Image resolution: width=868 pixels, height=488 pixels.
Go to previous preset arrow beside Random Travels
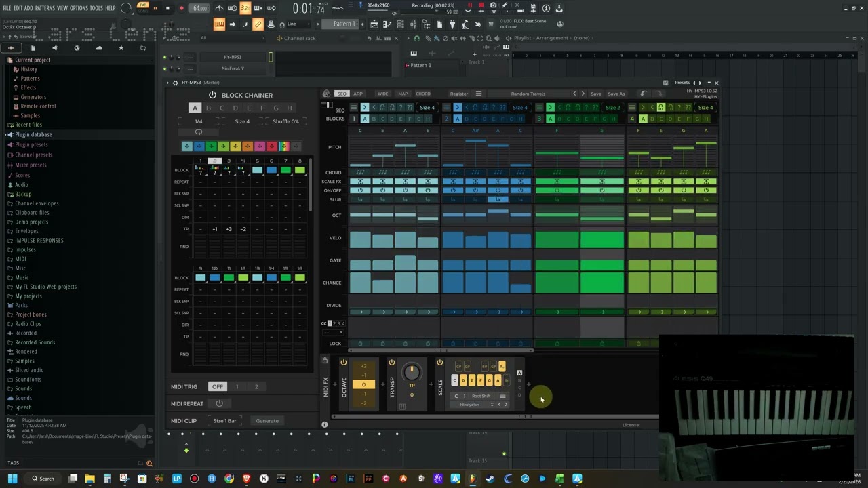click(x=574, y=94)
